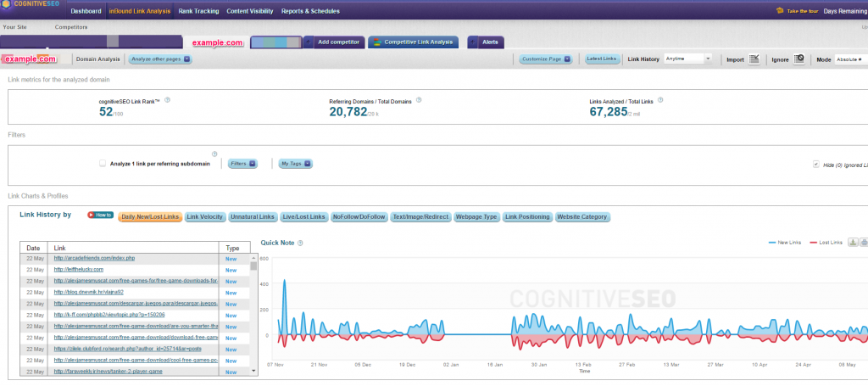Open the Competitive Link Analysis tab

pyautogui.click(x=414, y=42)
